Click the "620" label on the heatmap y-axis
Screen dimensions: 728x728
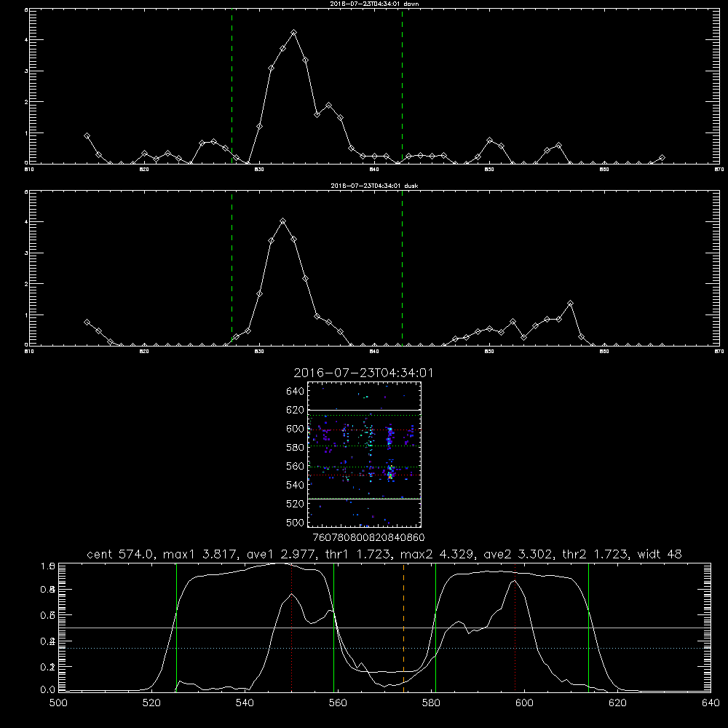(x=296, y=410)
